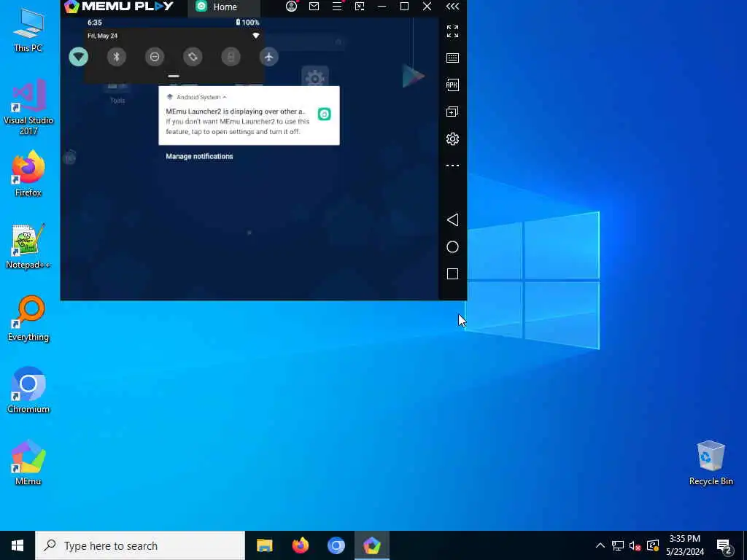Select Firefox desktop shortcut

pyautogui.click(x=28, y=174)
